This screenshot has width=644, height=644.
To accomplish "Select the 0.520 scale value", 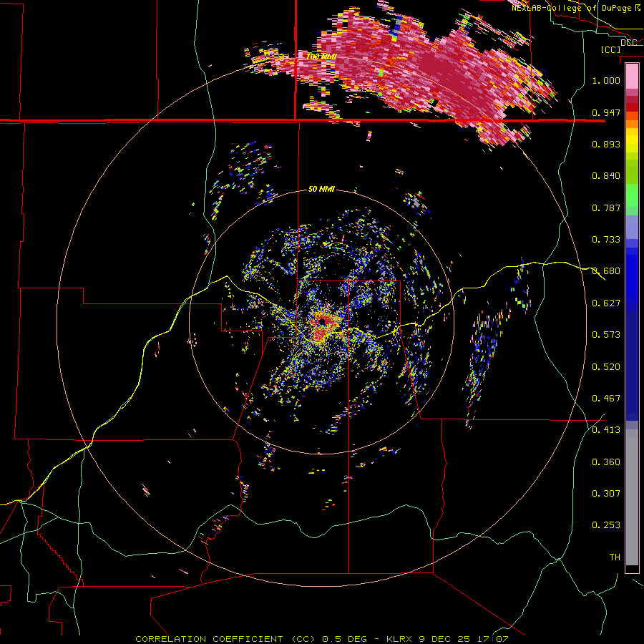I will [606, 367].
